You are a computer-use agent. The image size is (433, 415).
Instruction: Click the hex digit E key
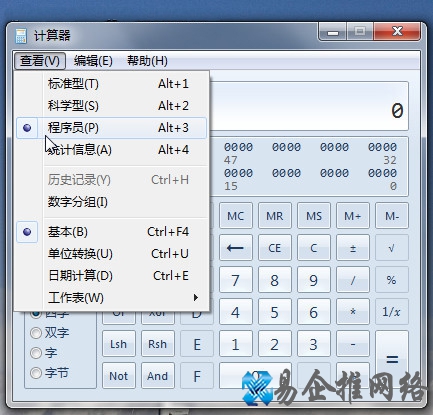[x=197, y=344]
